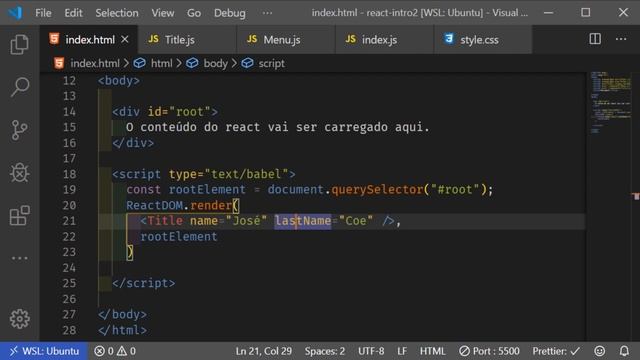
Task: Click the closing </script> tag
Action: click(144, 283)
